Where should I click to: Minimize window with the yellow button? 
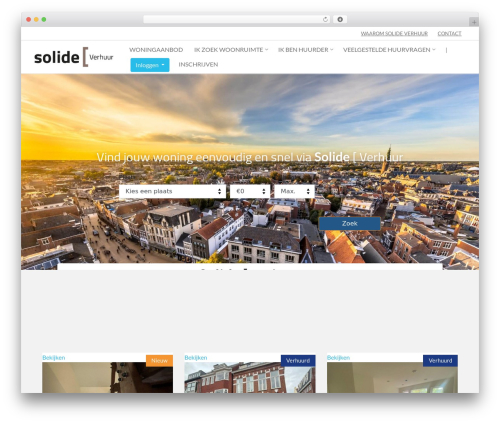pos(36,20)
